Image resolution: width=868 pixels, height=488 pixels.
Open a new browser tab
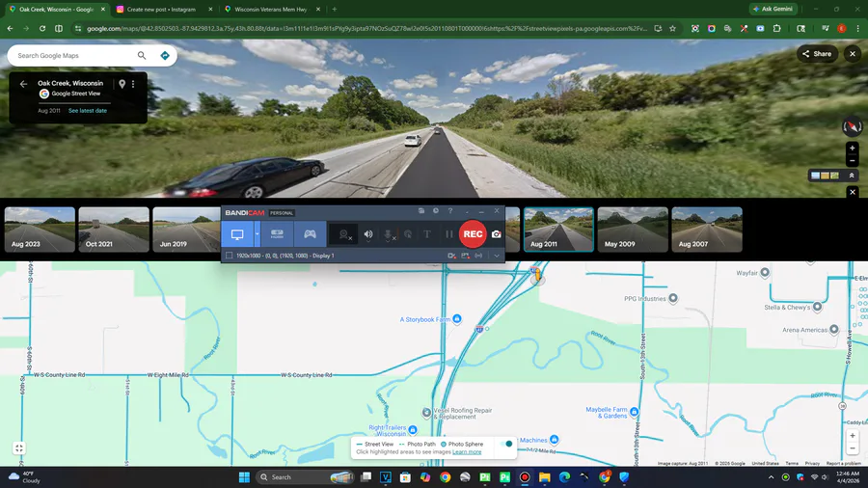click(x=335, y=10)
